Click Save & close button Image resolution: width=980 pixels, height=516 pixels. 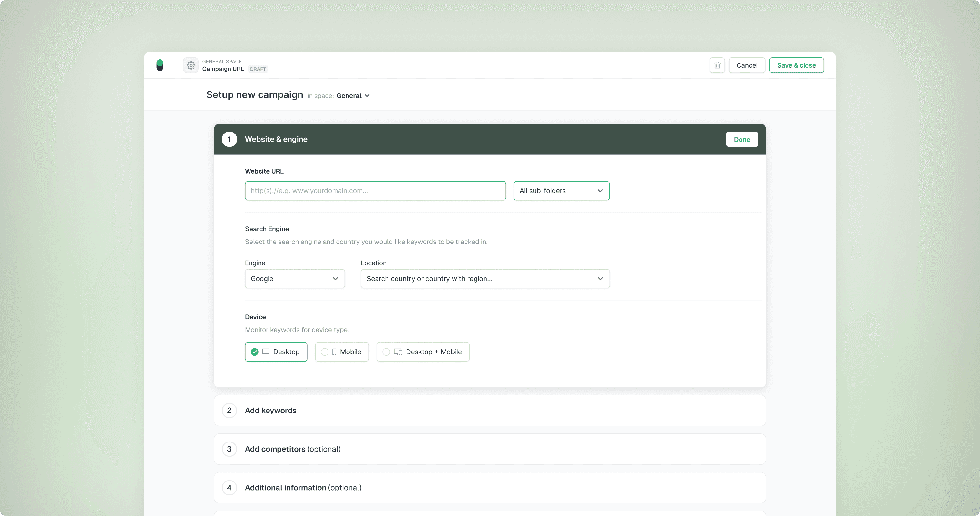coord(796,65)
